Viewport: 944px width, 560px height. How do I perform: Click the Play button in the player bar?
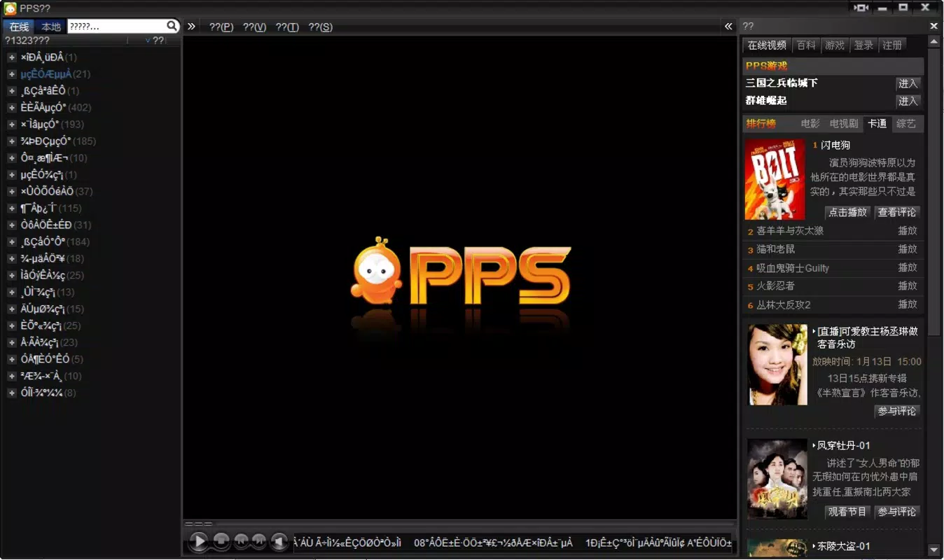click(x=199, y=541)
